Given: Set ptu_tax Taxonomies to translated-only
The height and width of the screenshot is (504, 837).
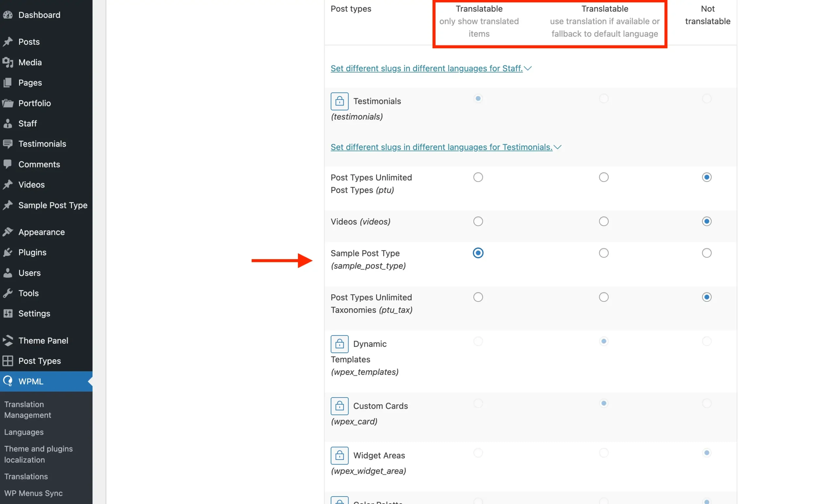Looking at the screenshot, I should tap(478, 297).
